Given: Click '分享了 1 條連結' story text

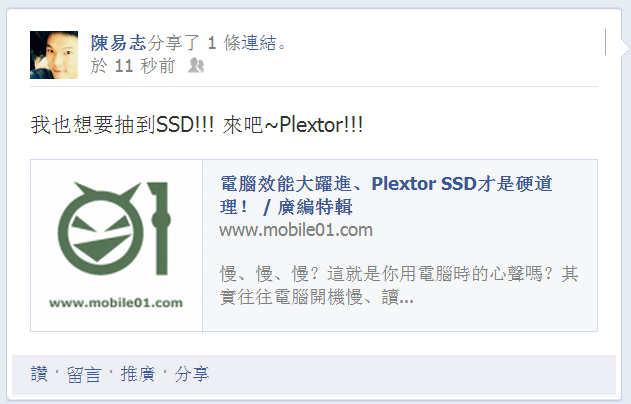Looking at the screenshot, I should tap(217, 43).
